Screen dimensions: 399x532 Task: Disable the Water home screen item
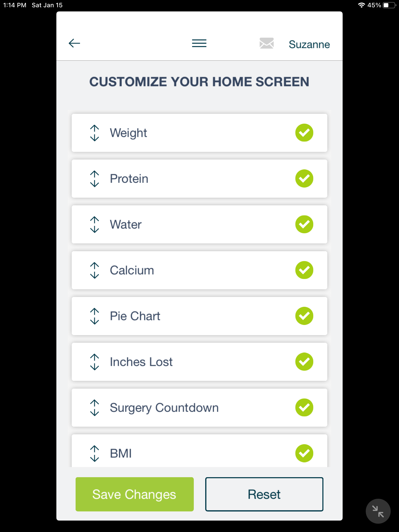click(x=304, y=224)
